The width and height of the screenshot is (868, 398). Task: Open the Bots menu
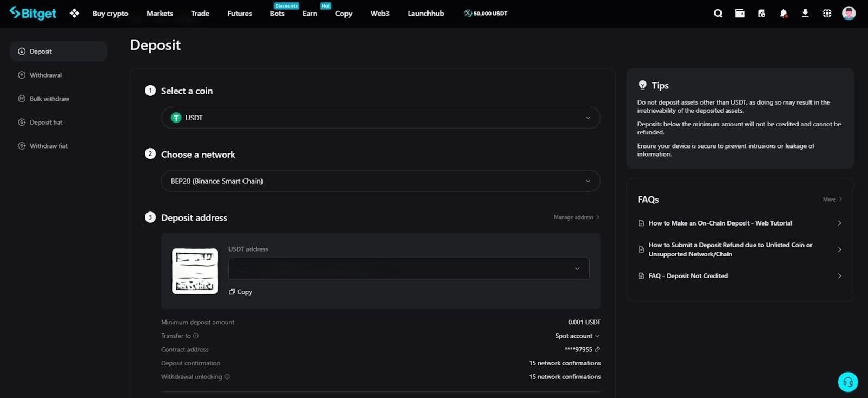click(277, 14)
